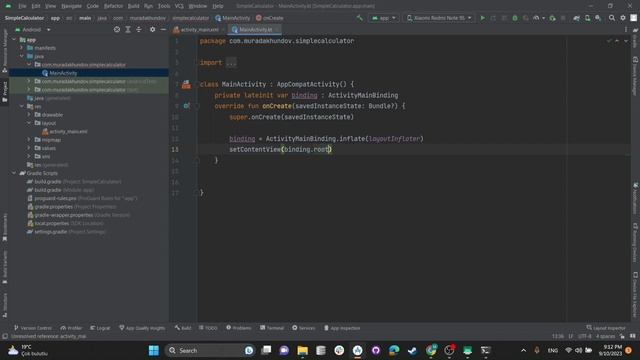This screenshot has height=360, width=640.
Task: Open Version Control tool window
Action: point(33,328)
